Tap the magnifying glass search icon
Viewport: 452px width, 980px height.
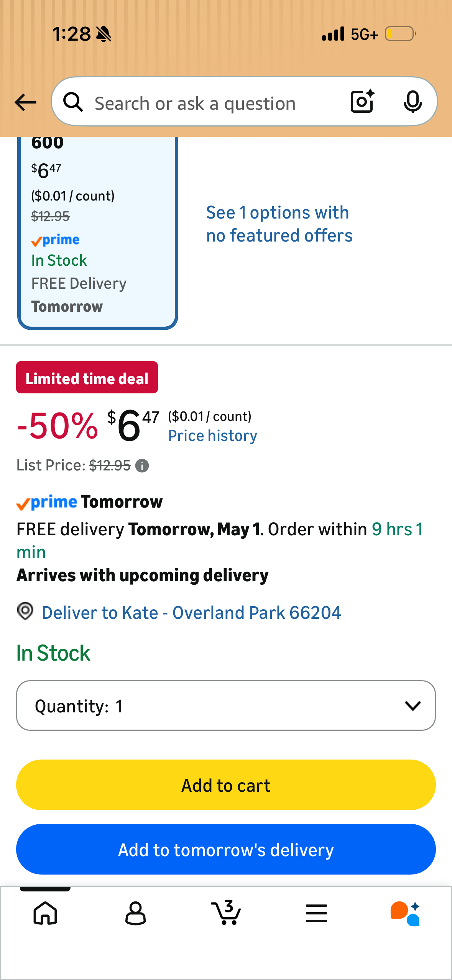[73, 102]
